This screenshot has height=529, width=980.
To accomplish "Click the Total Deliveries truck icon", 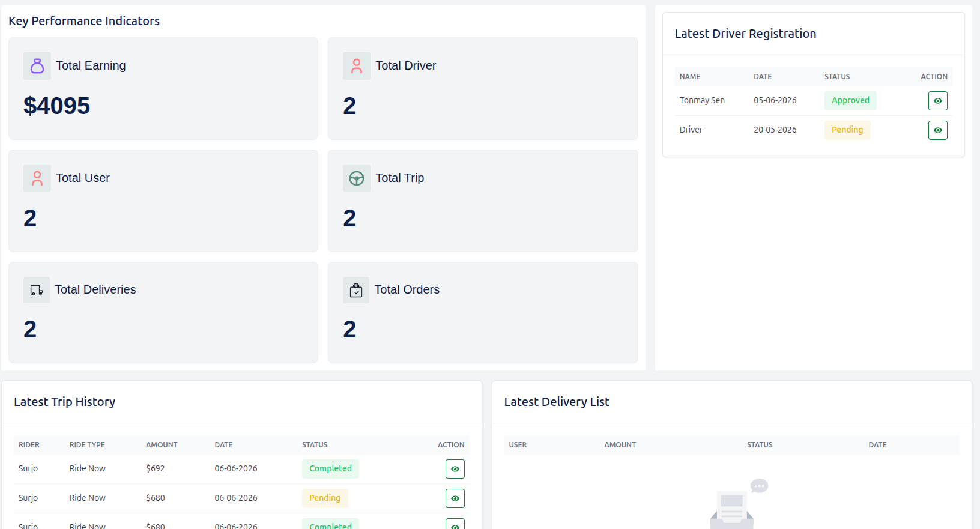I will [x=37, y=290].
